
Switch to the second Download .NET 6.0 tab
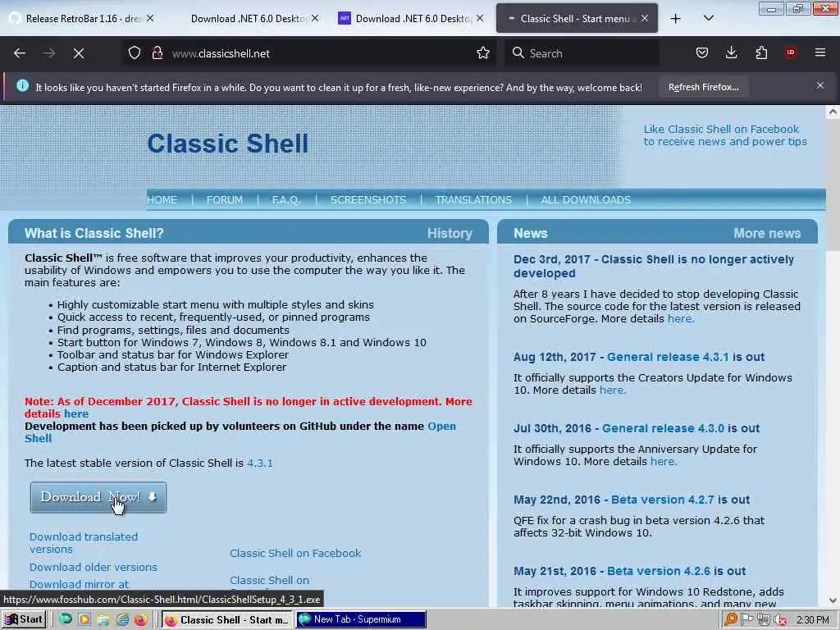(413, 19)
